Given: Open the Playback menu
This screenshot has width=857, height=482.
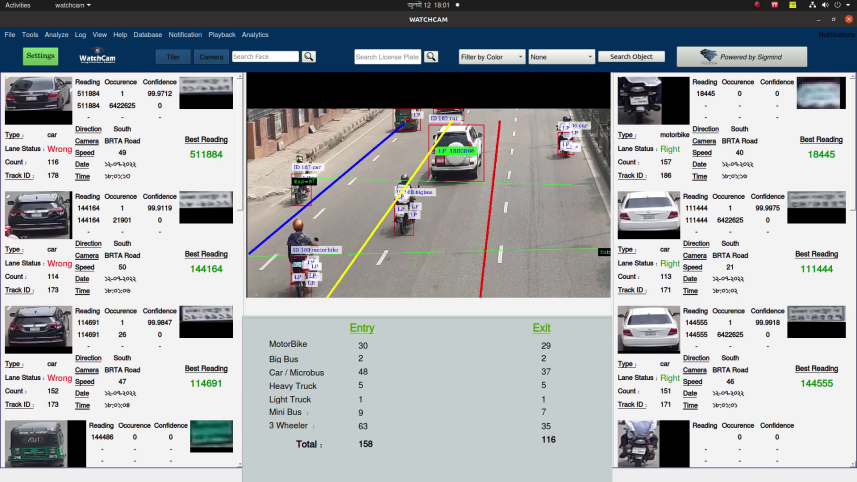Looking at the screenshot, I should point(222,35).
